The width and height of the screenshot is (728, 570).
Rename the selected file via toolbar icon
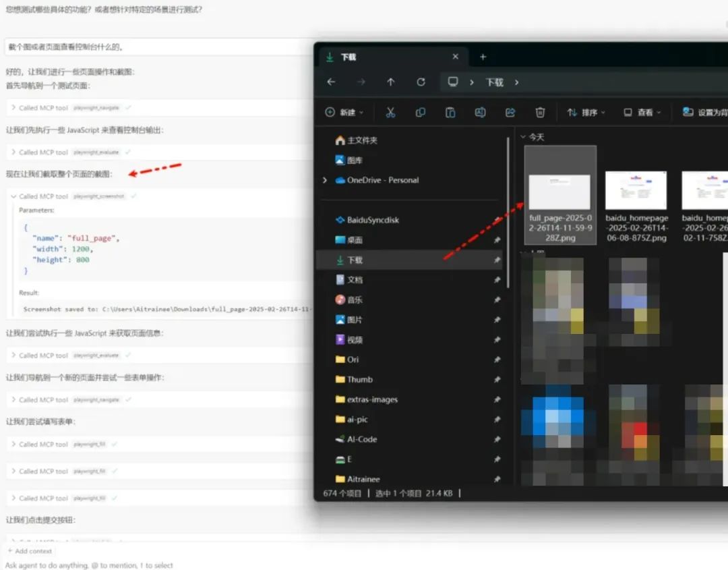[480, 112]
